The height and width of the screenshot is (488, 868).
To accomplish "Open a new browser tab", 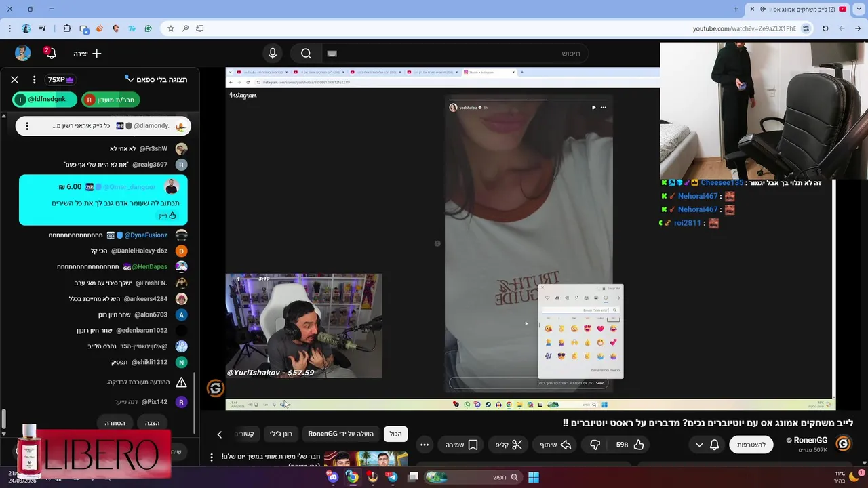I will coord(736,9).
